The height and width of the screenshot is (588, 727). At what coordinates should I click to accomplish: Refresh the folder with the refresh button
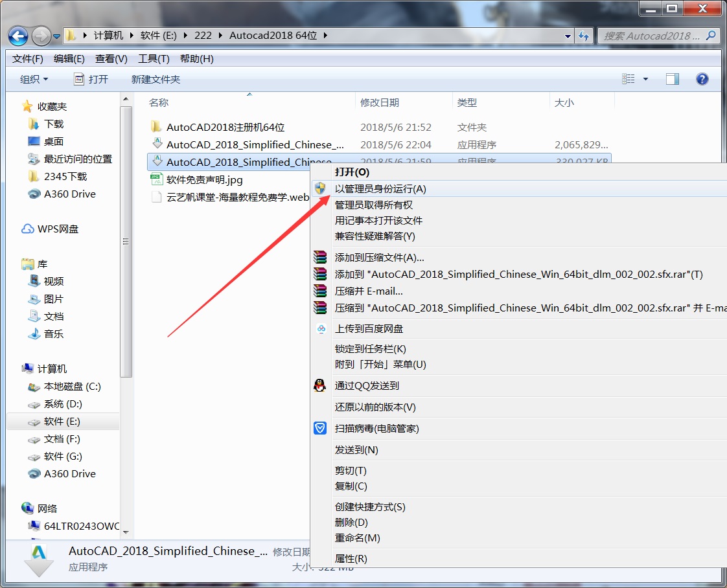(x=584, y=36)
